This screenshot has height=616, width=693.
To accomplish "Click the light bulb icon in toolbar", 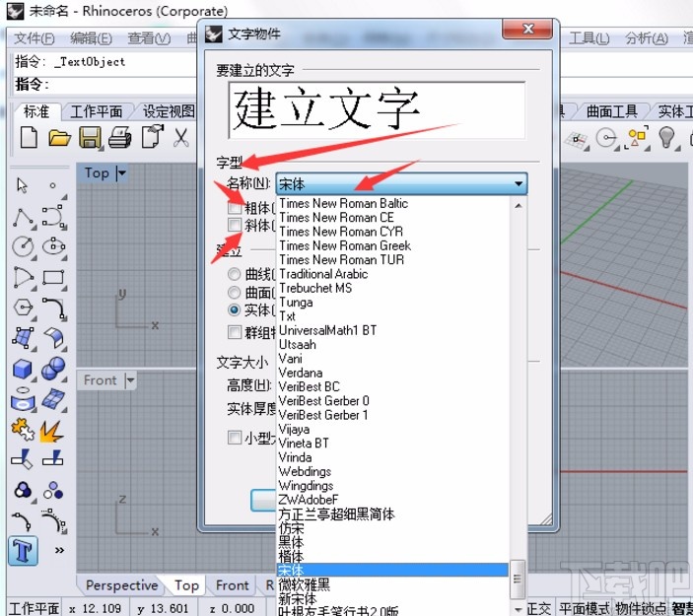I will (667, 137).
